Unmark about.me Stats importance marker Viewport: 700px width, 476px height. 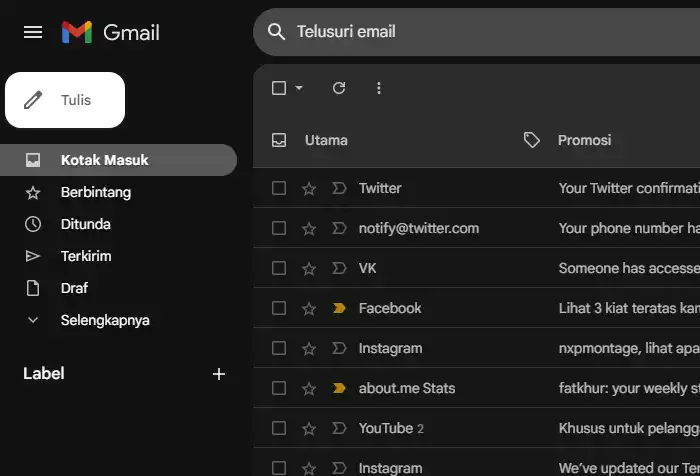click(x=339, y=388)
